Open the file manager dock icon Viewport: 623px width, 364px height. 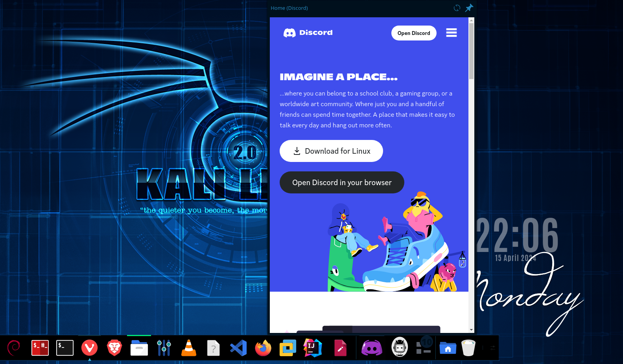point(139,348)
